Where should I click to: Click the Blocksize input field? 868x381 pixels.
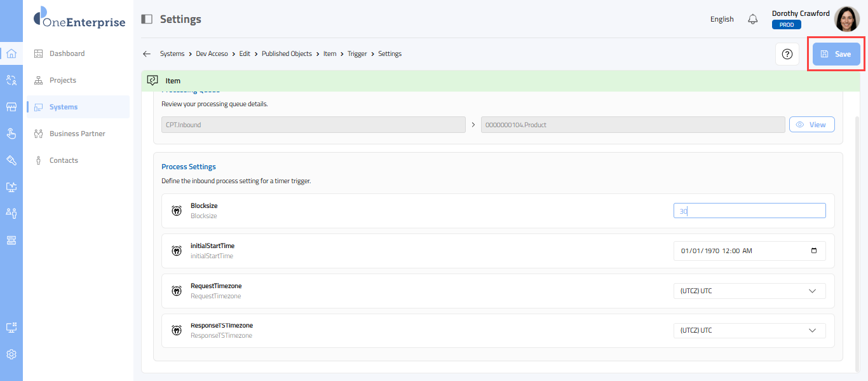coord(749,211)
